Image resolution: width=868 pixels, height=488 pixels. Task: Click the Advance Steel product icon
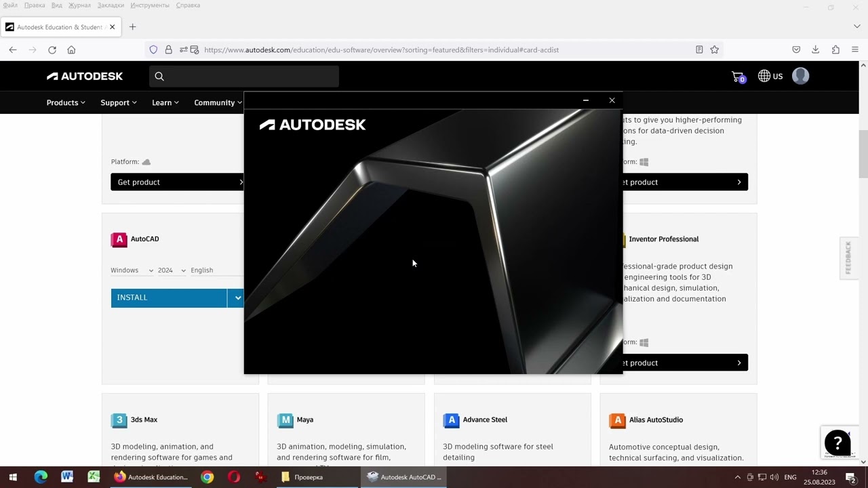(x=451, y=420)
